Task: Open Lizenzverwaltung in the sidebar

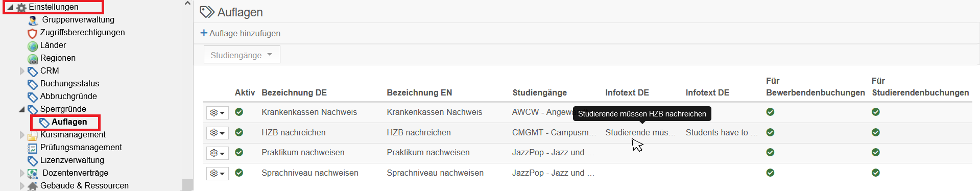Action: (72, 160)
